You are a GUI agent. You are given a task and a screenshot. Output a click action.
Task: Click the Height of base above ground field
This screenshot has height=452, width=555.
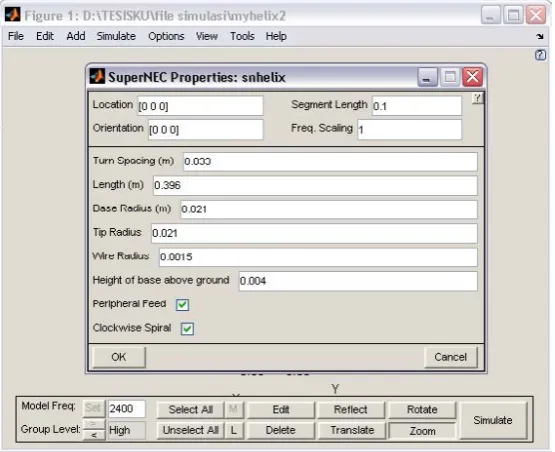click(358, 281)
